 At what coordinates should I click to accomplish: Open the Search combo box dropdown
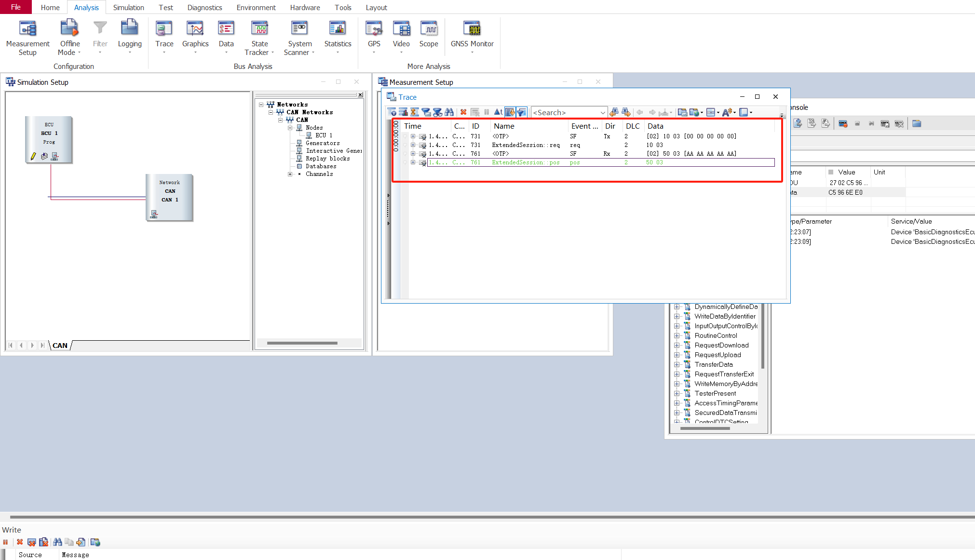(602, 113)
